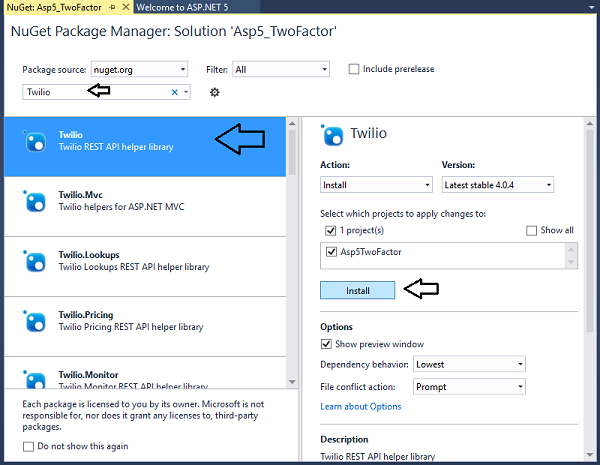The height and width of the screenshot is (465, 600).
Task: Open the File conflict action dropdown
Action: point(469,387)
